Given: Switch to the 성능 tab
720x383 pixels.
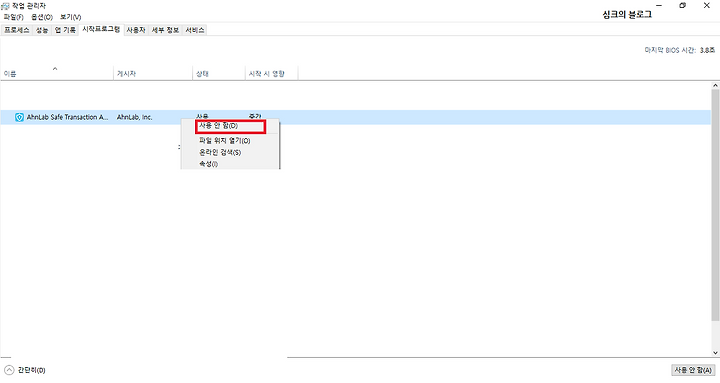Looking at the screenshot, I should coord(42,30).
